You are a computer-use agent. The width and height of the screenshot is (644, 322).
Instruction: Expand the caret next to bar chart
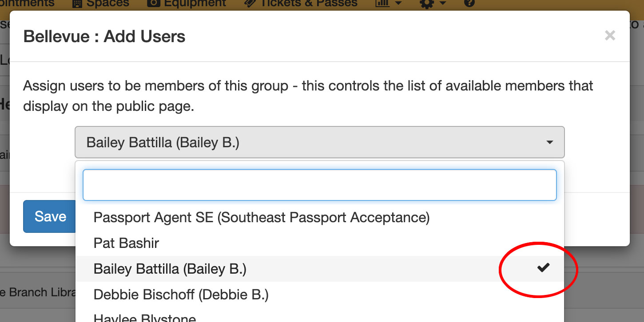click(x=398, y=4)
